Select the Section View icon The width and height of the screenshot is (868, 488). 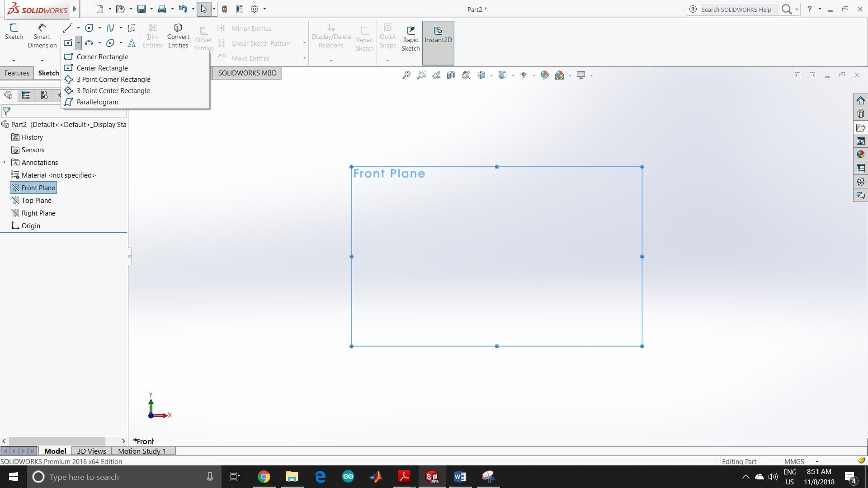pyautogui.click(x=451, y=75)
